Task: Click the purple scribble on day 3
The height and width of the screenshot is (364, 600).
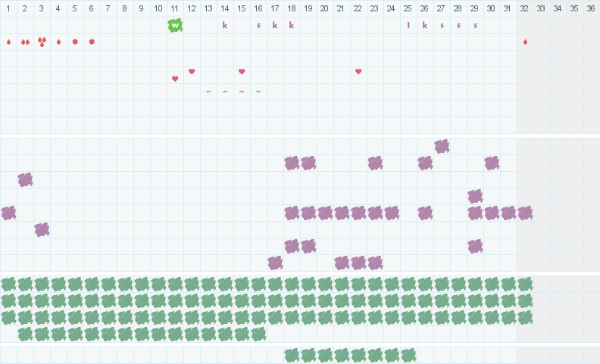Action: coord(42,230)
